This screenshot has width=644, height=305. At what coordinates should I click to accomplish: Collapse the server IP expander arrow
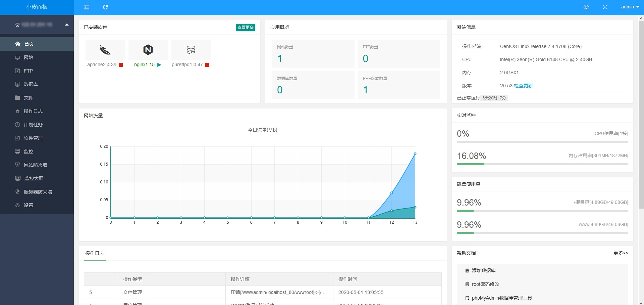[x=67, y=25]
